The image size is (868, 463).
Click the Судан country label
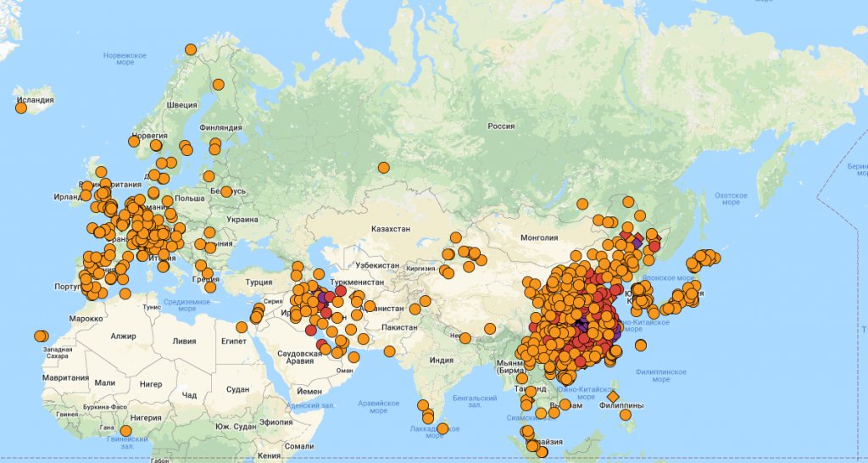pos(238,389)
